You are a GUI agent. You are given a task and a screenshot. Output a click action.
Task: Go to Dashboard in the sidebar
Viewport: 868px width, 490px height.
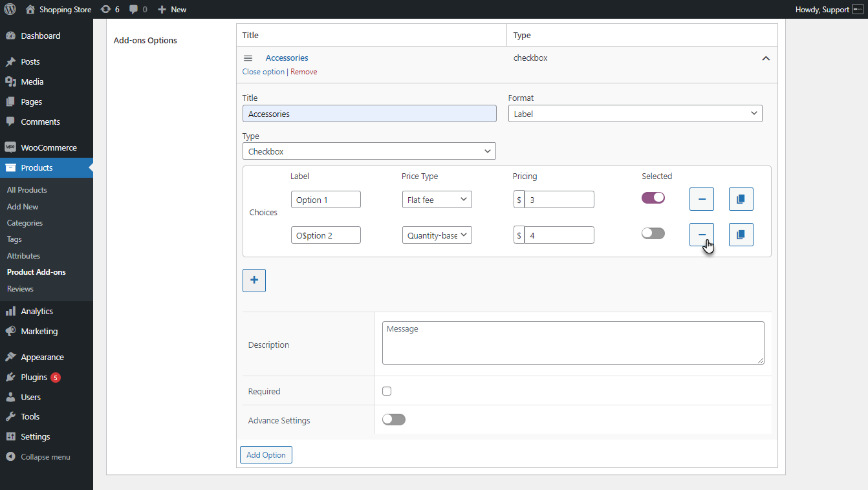click(x=47, y=36)
